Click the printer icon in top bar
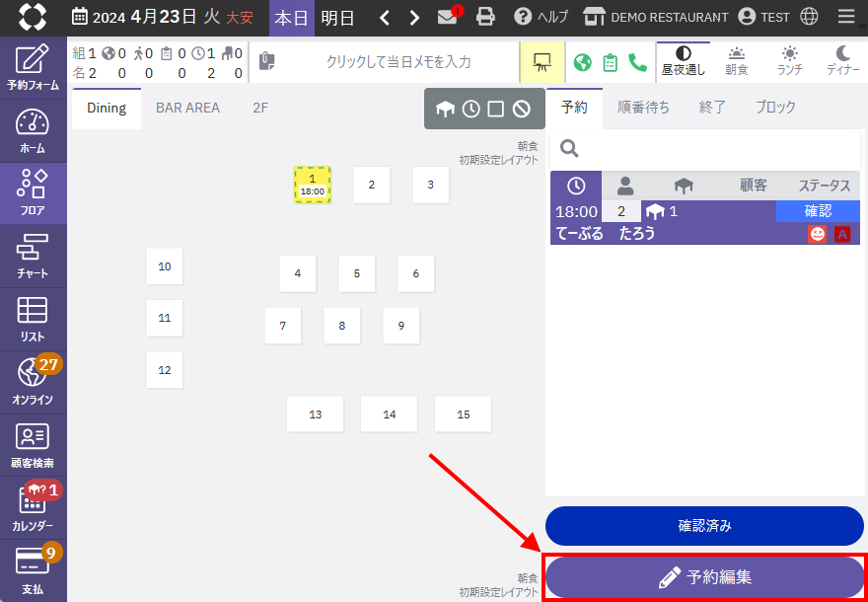This screenshot has width=868, height=602. coord(485,17)
